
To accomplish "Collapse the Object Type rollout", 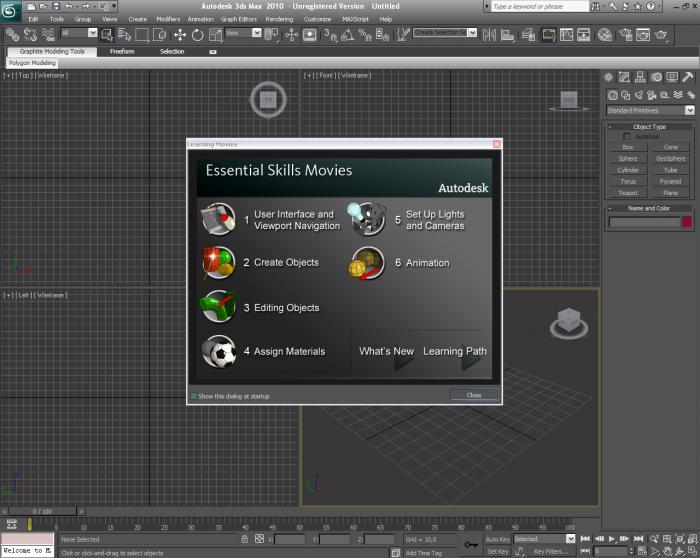I will [x=649, y=127].
